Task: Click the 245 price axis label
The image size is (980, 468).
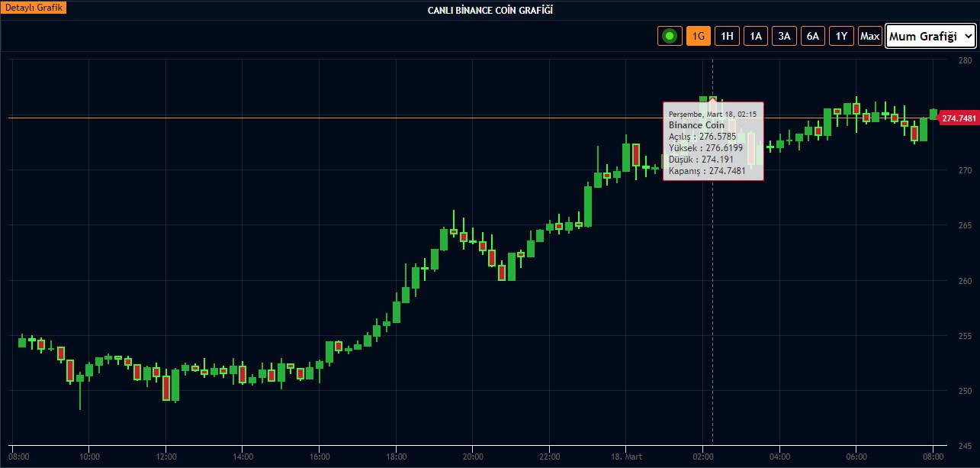Action: point(964,446)
